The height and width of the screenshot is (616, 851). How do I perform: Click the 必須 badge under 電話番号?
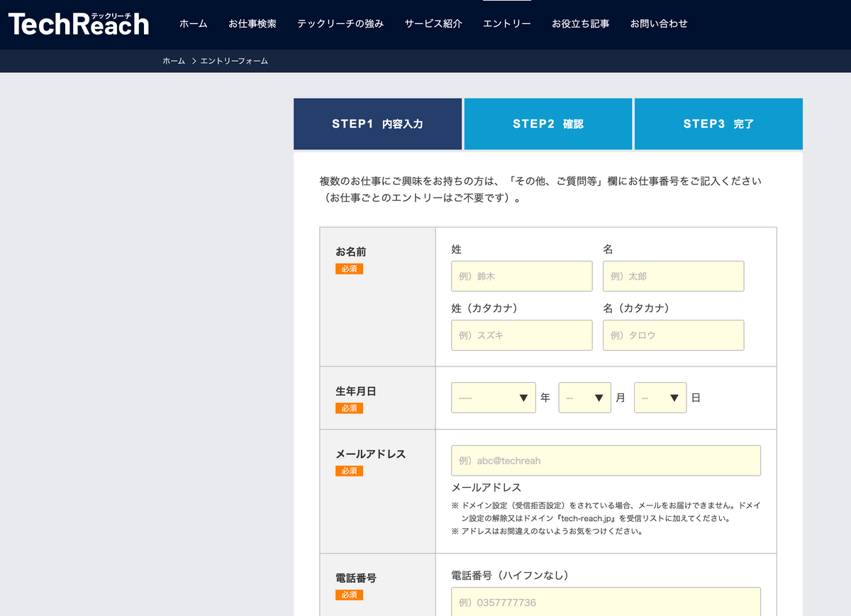(349, 595)
